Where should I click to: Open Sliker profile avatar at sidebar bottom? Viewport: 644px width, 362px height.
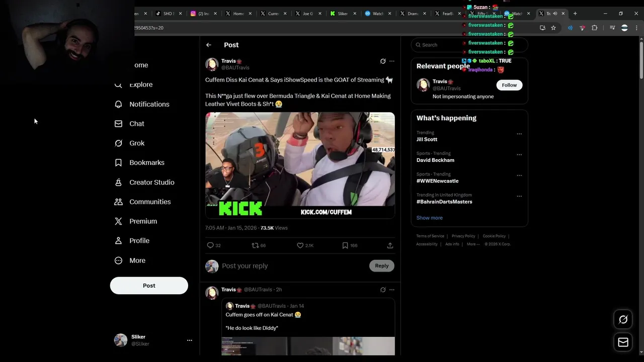pyautogui.click(x=121, y=340)
